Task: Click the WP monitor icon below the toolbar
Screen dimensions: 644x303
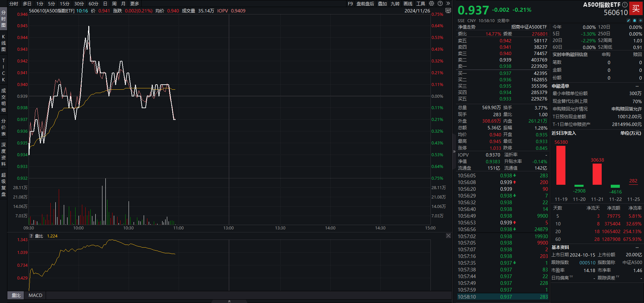Action: pyautogui.click(x=448, y=10)
